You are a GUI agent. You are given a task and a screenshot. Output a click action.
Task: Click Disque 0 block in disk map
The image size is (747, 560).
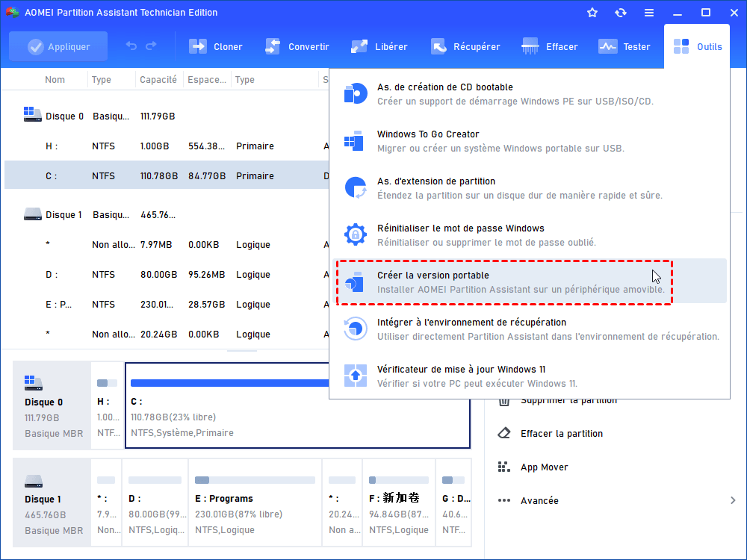[52, 405]
